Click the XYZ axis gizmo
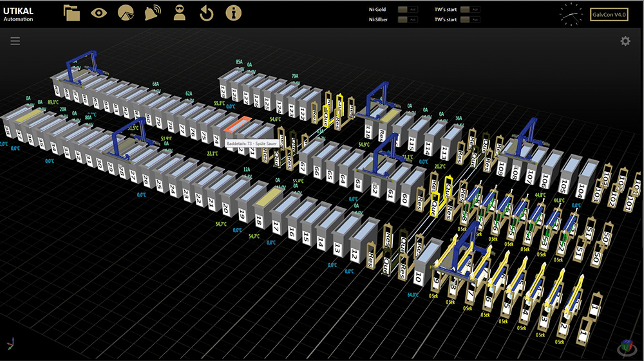Screen dimensions: 644x361 [x=11, y=344]
